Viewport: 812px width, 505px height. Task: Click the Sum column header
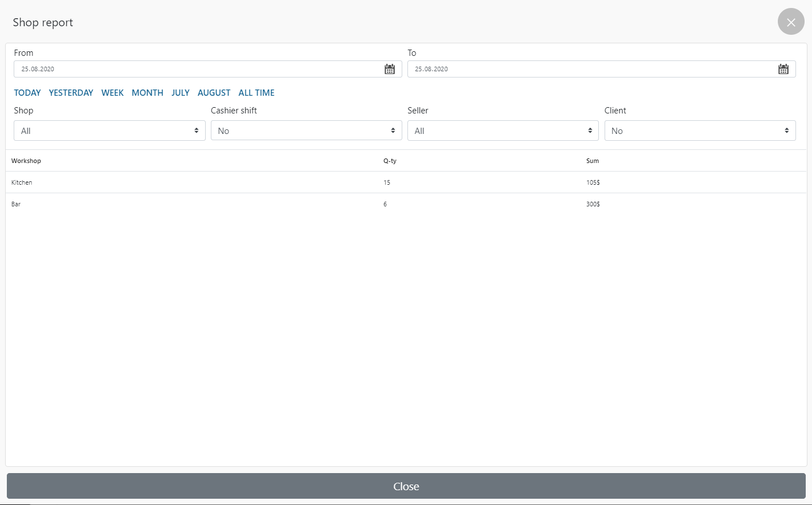[593, 161]
